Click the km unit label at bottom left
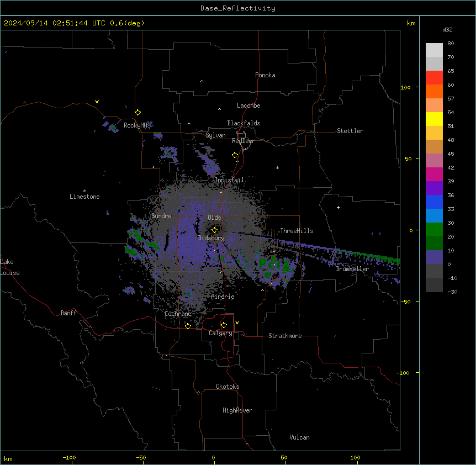Viewport: 476px width, 465px height. [8, 458]
